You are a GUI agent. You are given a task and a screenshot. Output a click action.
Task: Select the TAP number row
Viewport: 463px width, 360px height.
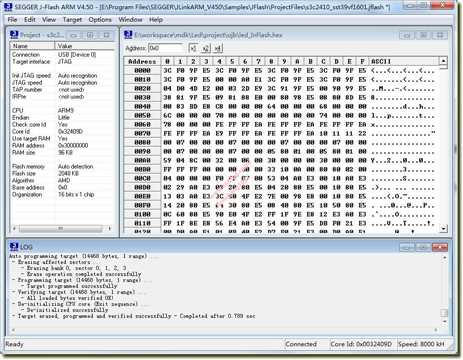coord(62,90)
